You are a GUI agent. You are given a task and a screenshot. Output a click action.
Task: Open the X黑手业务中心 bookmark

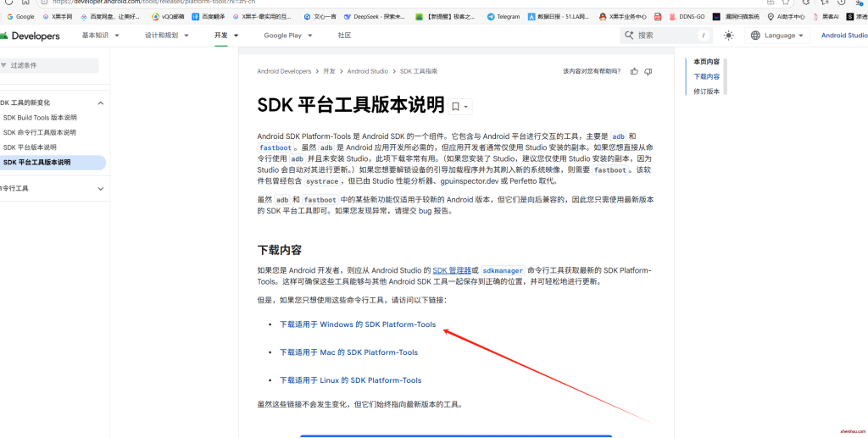click(622, 17)
